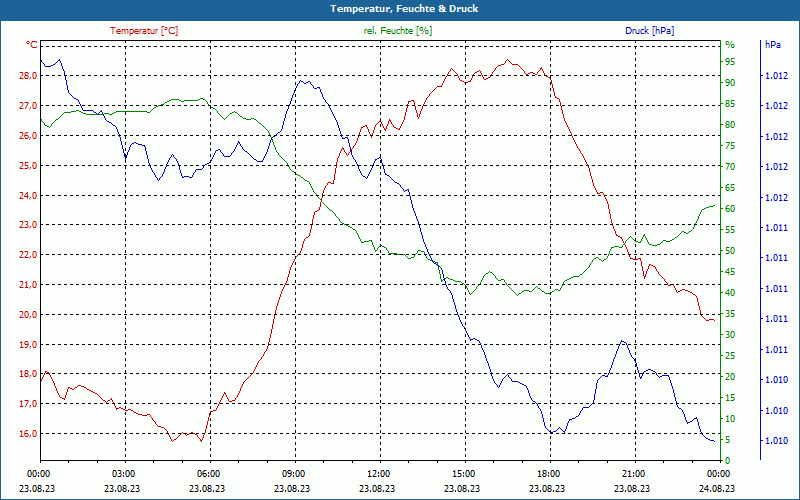Click the '30' humidity tick label
This screenshot has height=500, width=800.
(x=730, y=335)
